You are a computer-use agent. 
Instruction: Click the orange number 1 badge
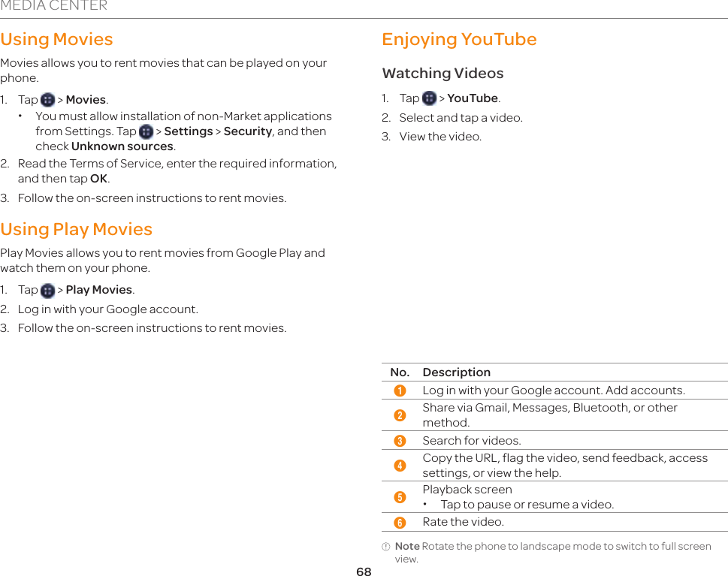click(399, 391)
